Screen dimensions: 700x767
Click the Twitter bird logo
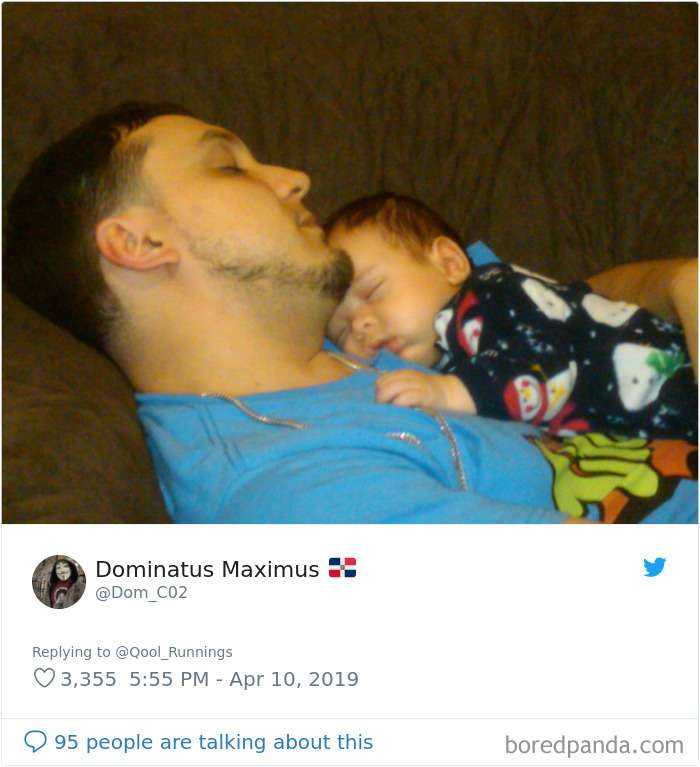tap(654, 567)
